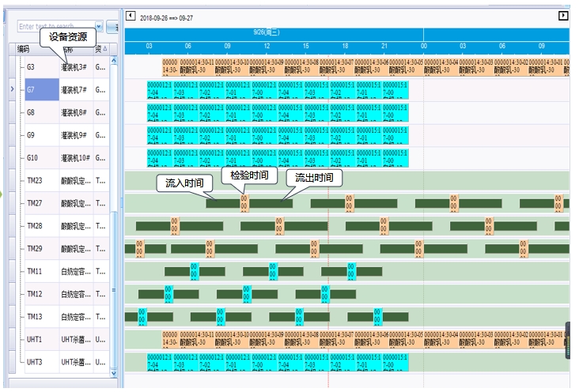The height and width of the screenshot is (392, 579).
Task: Open the search box dropdown arrow
Action: (x=99, y=26)
